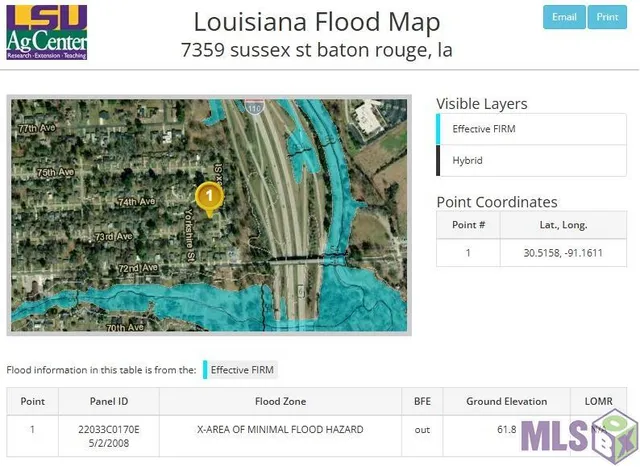This screenshot has width=640, height=467.
Task: Click the black swatch beside Hybrid
Action: tap(439, 160)
